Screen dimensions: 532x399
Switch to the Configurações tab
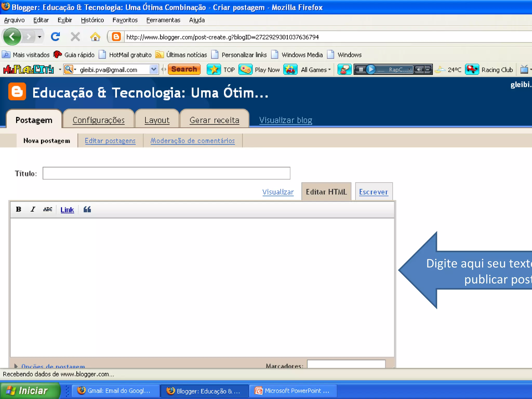[x=98, y=120]
